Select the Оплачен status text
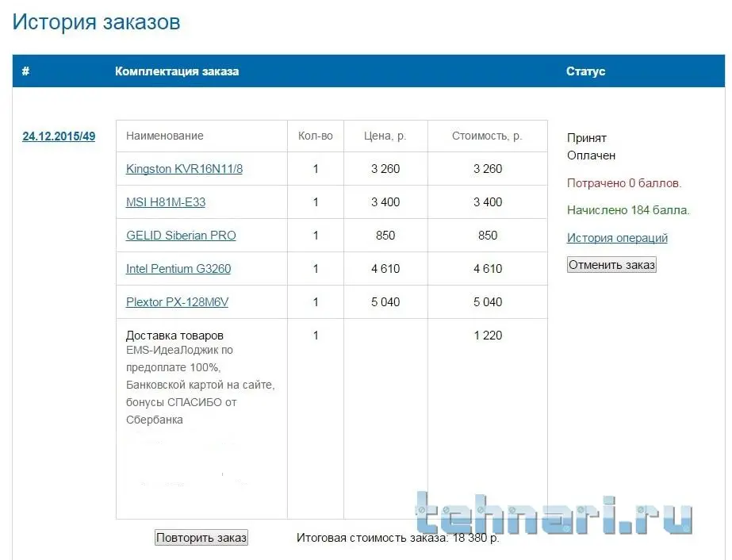The width and height of the screenshot is (732, 560). point(591,155)
